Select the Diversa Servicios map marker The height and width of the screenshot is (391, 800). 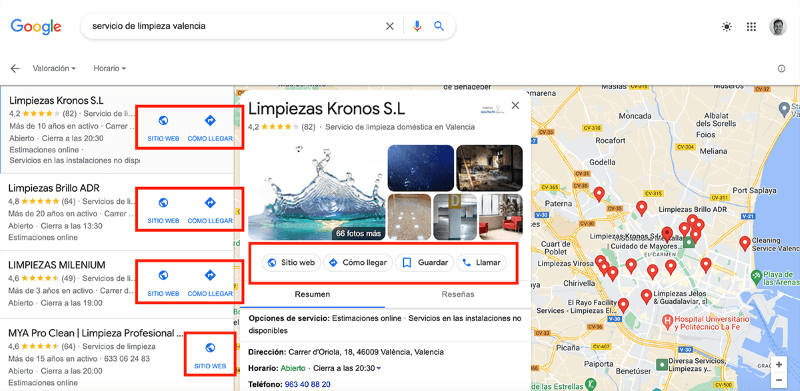pyautogui.click(x=662, y=364)
